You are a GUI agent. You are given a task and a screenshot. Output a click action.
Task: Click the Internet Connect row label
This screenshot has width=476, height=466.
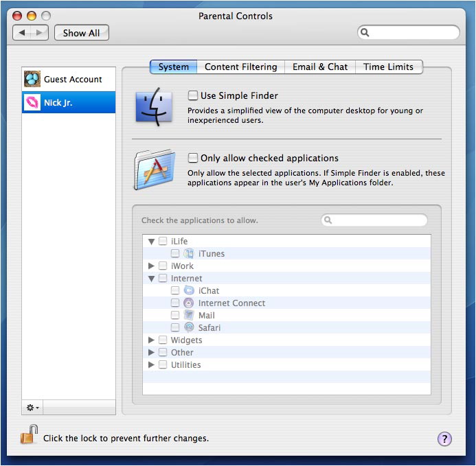[x=231, y=303]
